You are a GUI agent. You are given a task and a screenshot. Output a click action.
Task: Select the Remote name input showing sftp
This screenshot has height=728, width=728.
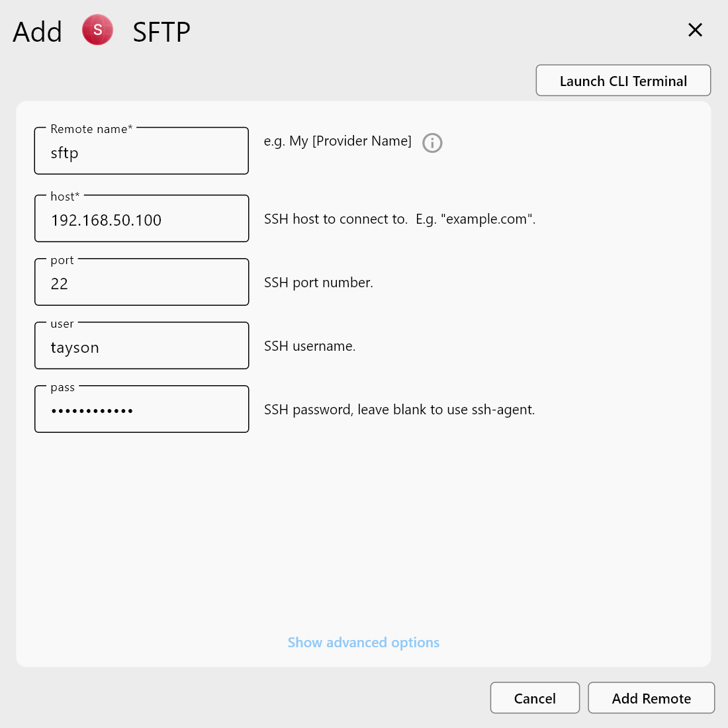click(141, 153)
